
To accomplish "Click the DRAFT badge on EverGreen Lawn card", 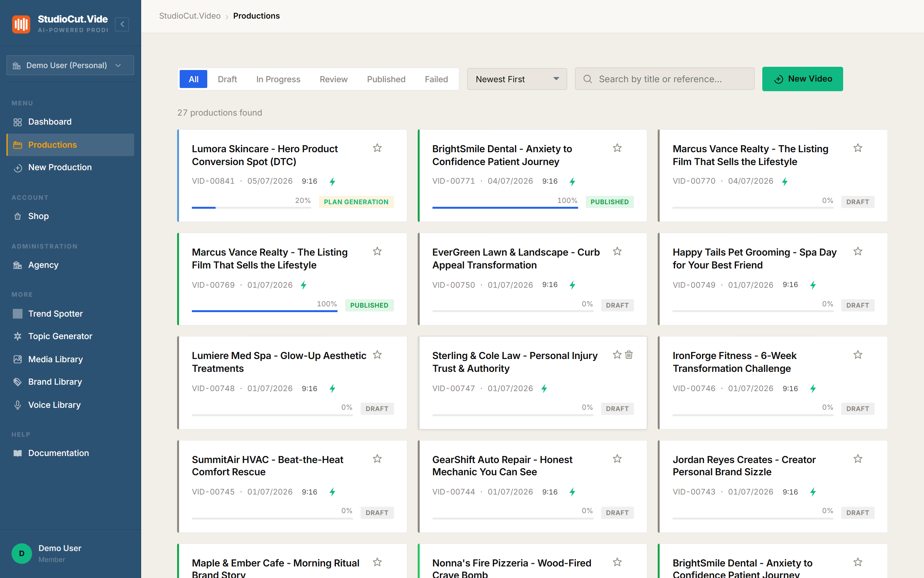I will coord(617,305).
